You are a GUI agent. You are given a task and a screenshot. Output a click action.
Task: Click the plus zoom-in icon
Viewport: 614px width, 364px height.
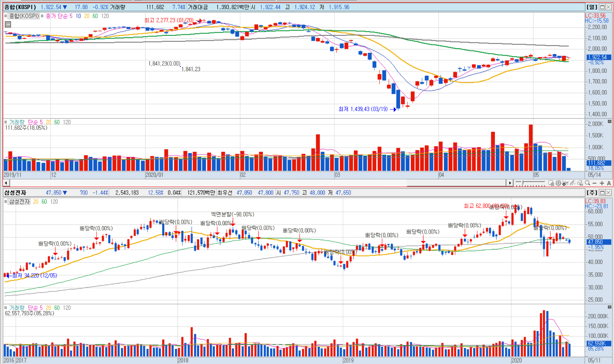[602, 183]
